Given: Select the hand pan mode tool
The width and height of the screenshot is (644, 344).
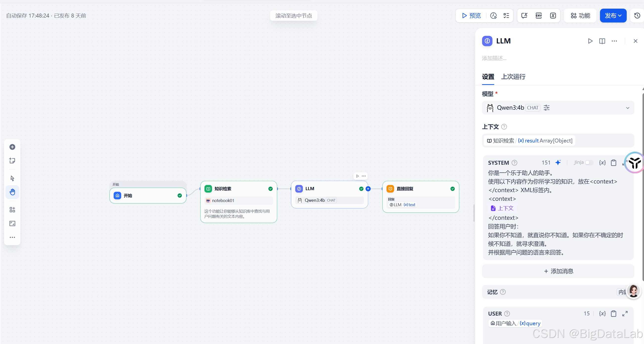Looking at the screenshot, I should click(12, 192).
